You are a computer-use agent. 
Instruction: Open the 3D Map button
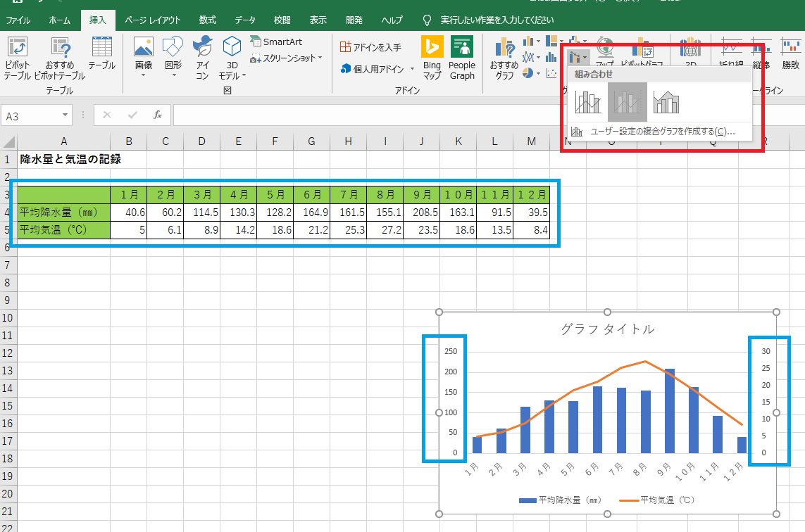coord(690,51)
